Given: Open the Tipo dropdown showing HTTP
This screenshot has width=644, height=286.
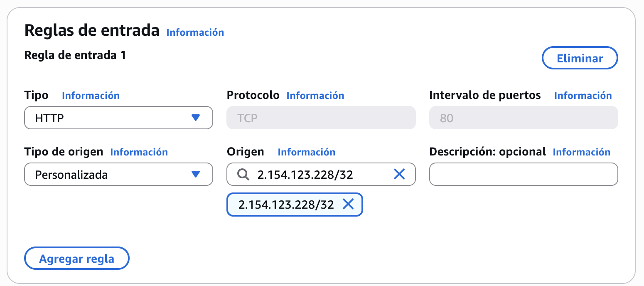Looking at the screenshot, I should [118, 118].
